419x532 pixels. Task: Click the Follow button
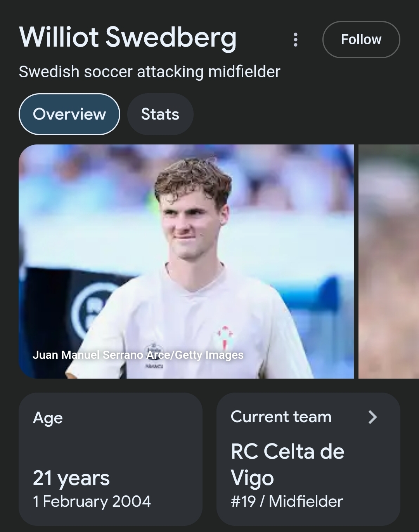tap(361, 40)
